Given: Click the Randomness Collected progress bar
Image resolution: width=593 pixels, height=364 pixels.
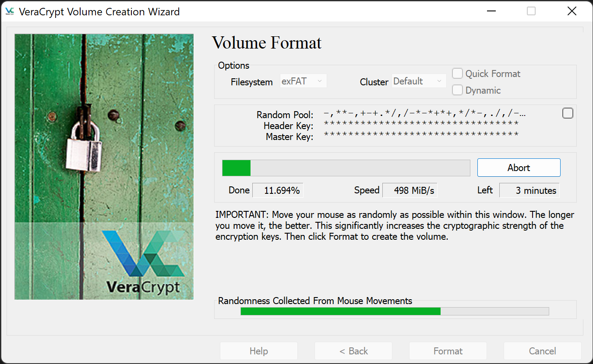Looking at the screenshot, I should click(394, 311).
